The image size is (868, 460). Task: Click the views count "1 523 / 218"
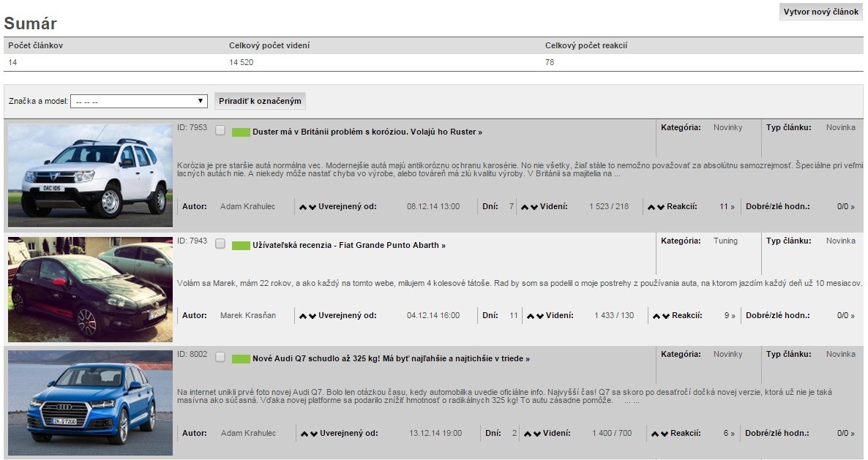(609, 207)
